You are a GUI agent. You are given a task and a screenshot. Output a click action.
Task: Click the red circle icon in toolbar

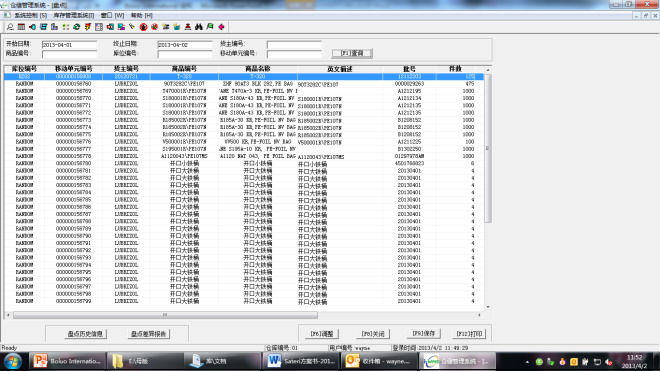144,27
